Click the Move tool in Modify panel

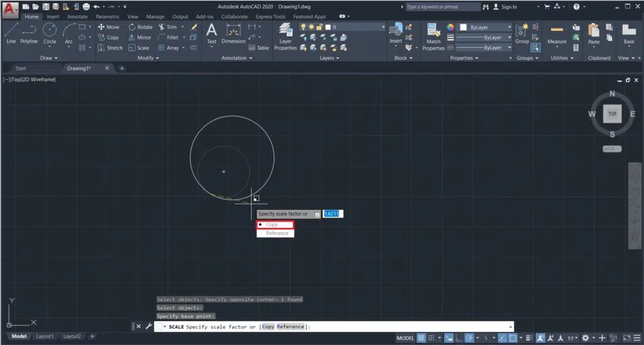pos(108,27)
